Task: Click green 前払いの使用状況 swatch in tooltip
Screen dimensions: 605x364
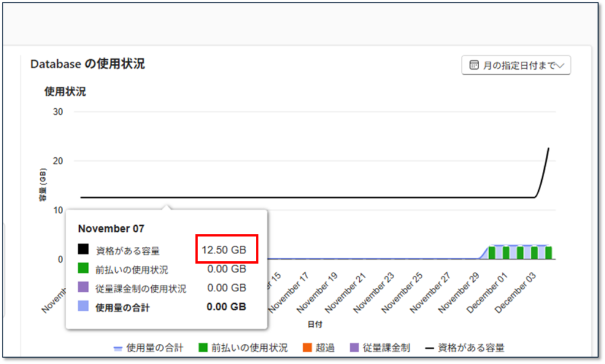Action: click(x=83, y=269)
